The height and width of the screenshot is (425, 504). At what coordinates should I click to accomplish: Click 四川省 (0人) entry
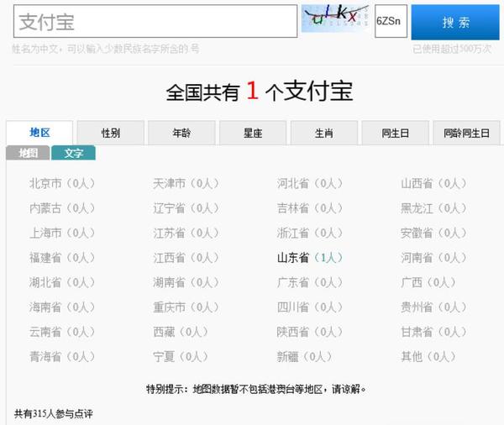pos(310,307)
